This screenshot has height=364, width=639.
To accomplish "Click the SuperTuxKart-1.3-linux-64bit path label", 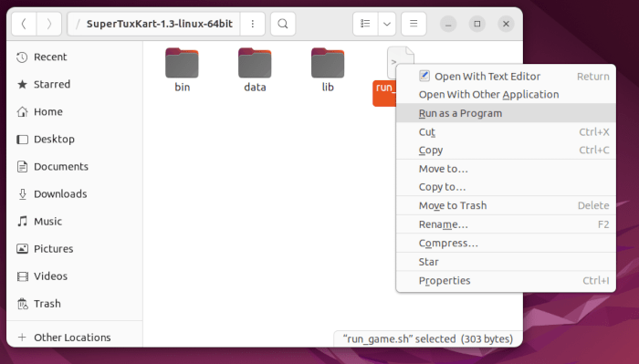I will pos(160,24).
